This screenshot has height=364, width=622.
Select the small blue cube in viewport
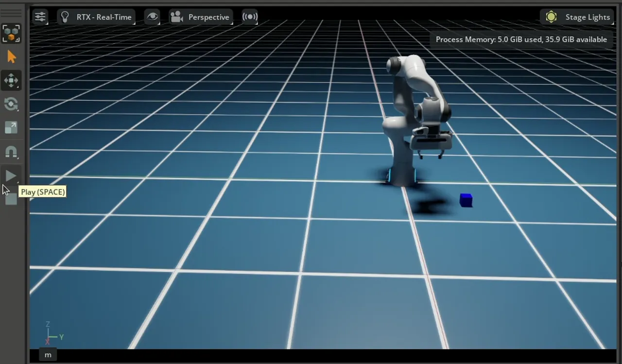point(466,200)
